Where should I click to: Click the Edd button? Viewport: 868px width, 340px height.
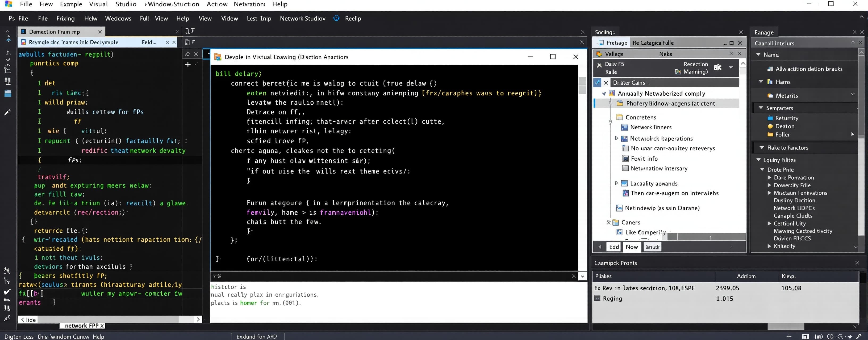point(614,247)
